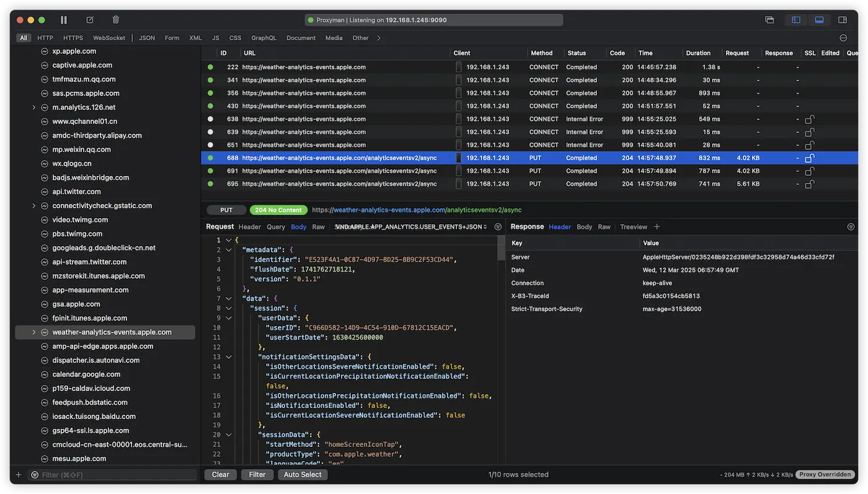Filter the flows by JSON
Image resolution: width=868 pixels, height=494 pixels.
[147, 38]
